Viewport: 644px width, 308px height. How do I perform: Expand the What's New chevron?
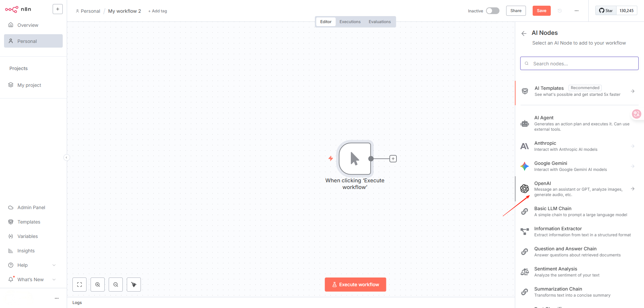pos(54,280)
